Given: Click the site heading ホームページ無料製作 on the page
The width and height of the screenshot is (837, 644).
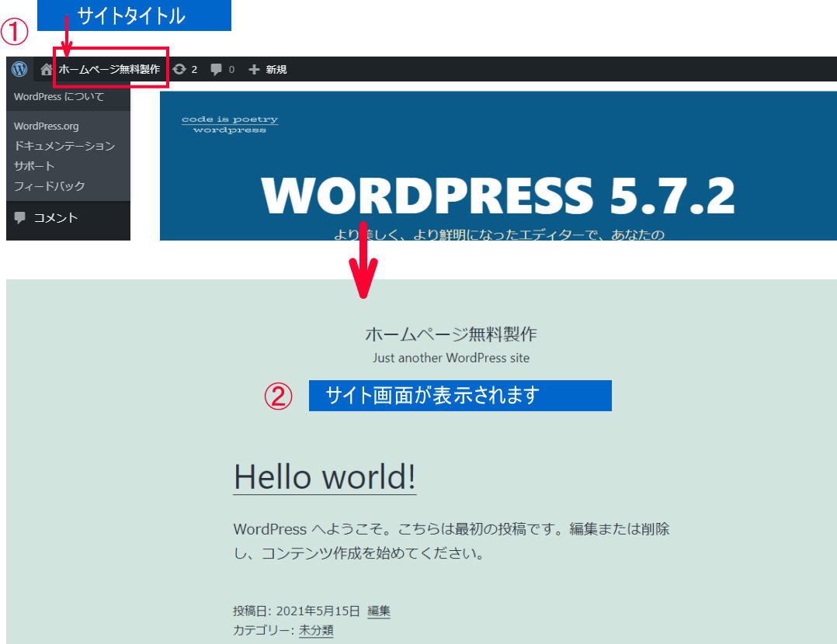Looking at the screenshot, I should coord(451,334).
